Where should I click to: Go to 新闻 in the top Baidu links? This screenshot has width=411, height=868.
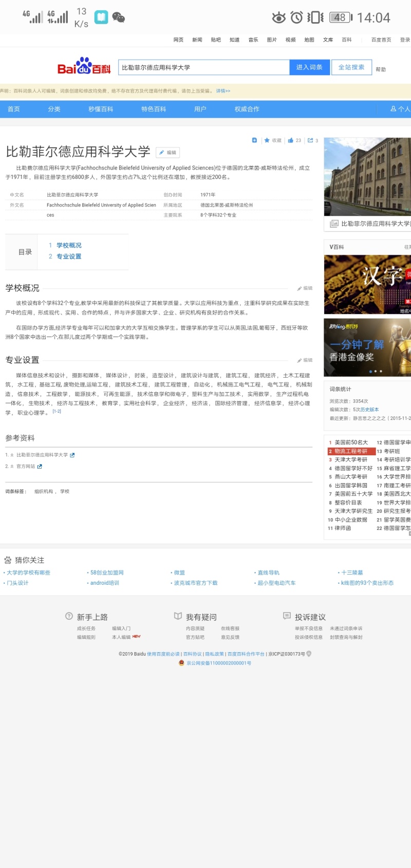(x=197, y=40)
